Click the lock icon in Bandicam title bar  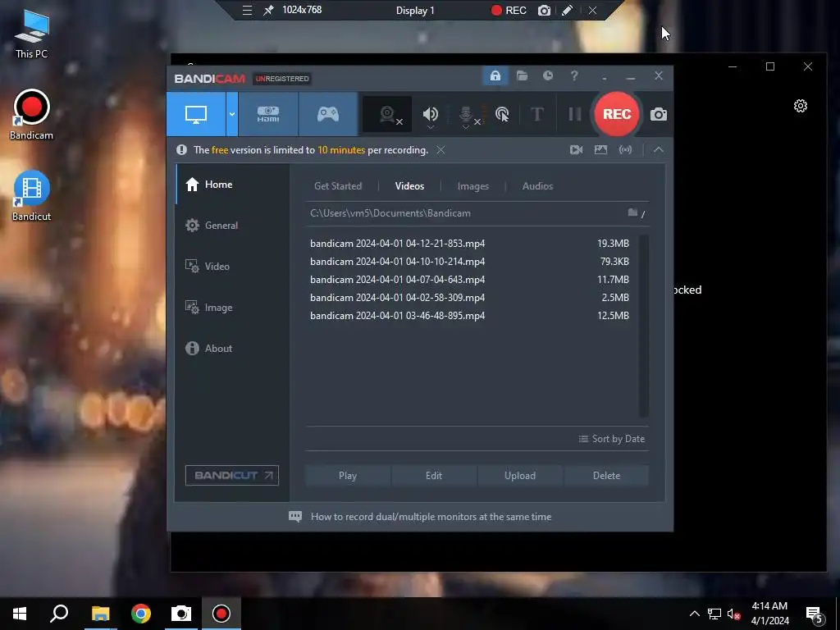pyautogui.click(x=495, y=76)
